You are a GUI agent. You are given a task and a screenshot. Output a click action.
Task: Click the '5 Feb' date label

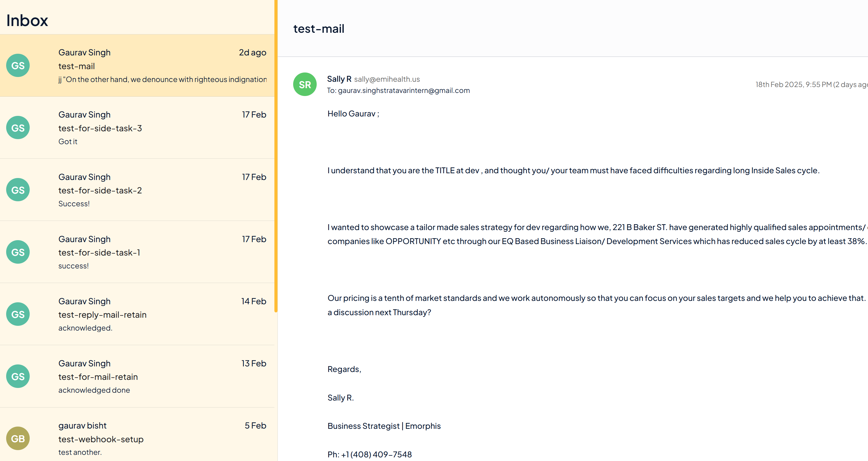(255, 426)
